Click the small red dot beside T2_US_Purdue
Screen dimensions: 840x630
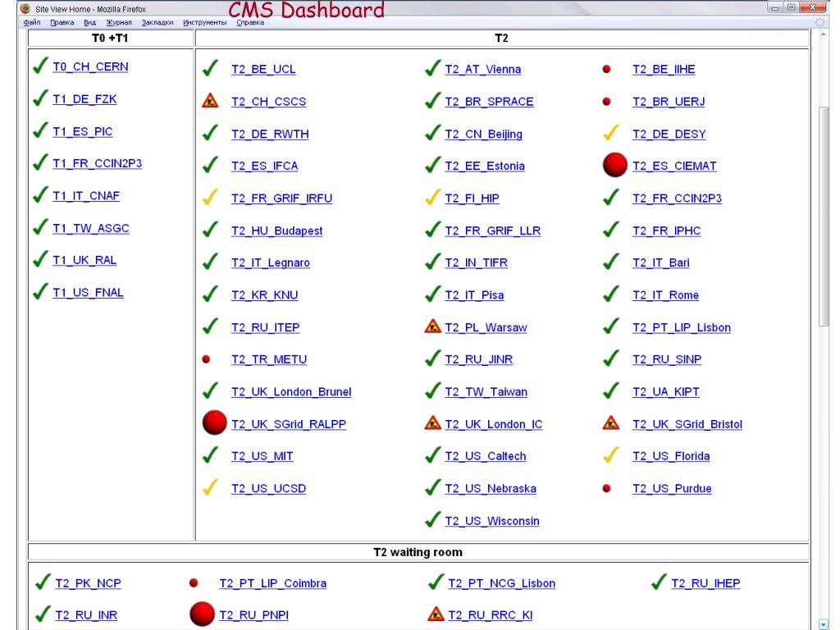(606, 488)
